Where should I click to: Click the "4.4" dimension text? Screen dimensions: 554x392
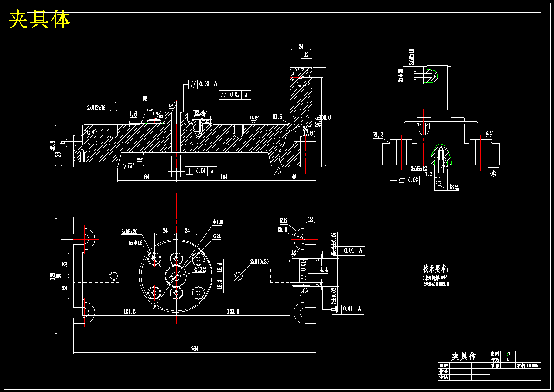click(324, 270)
